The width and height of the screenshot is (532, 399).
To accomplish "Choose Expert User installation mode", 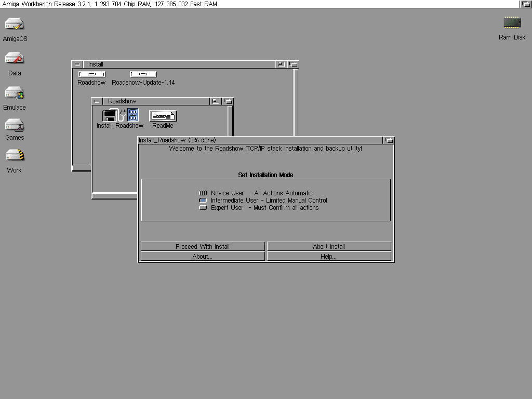I will [x=203, y=208].
